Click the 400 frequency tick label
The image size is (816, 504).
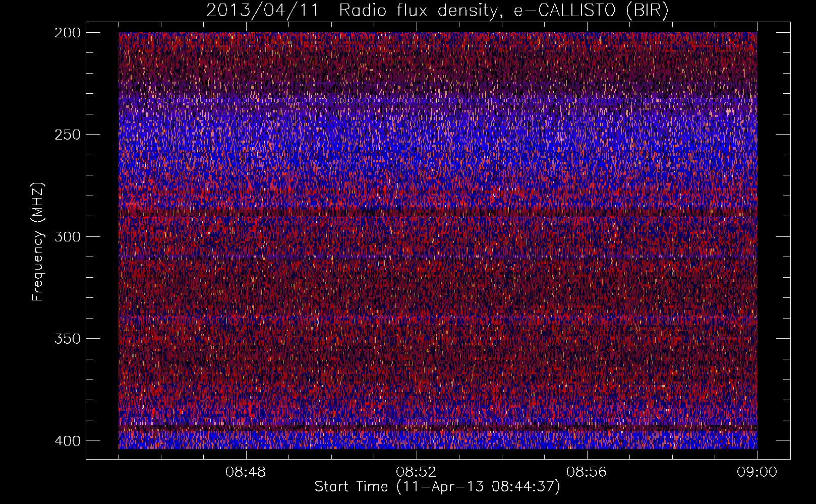coord(68,440)
